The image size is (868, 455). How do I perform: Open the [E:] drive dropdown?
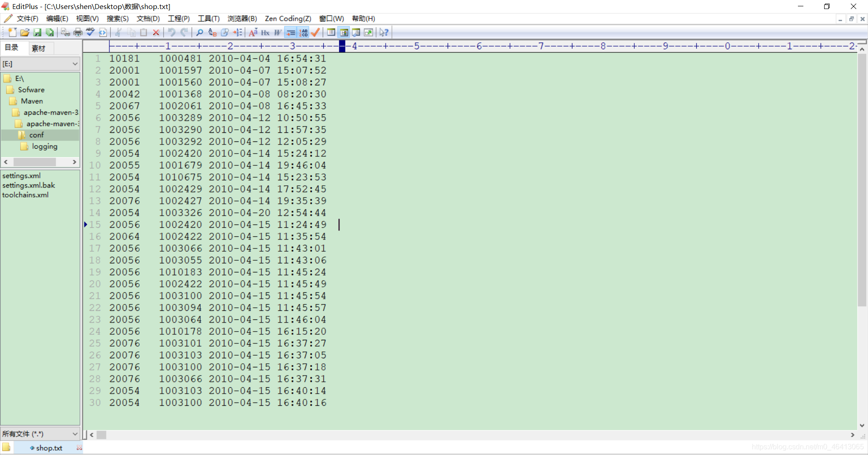click(x=40, y=64)
